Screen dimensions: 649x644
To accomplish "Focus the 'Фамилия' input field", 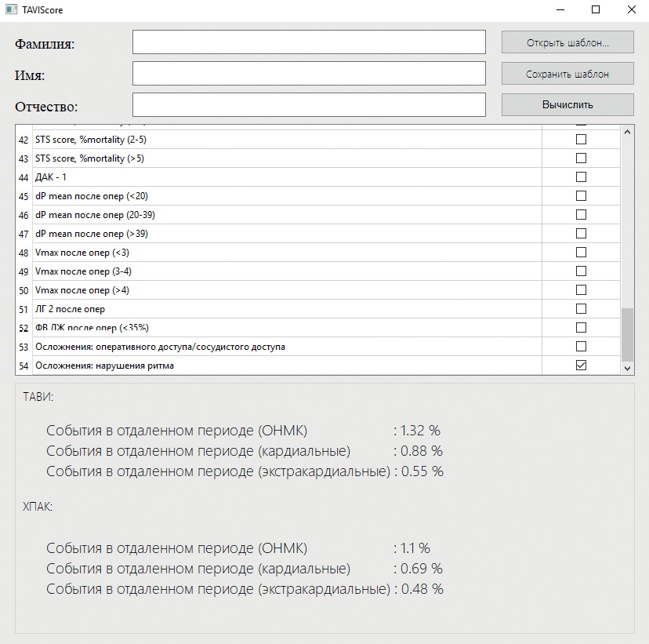I will pos(309,42).
